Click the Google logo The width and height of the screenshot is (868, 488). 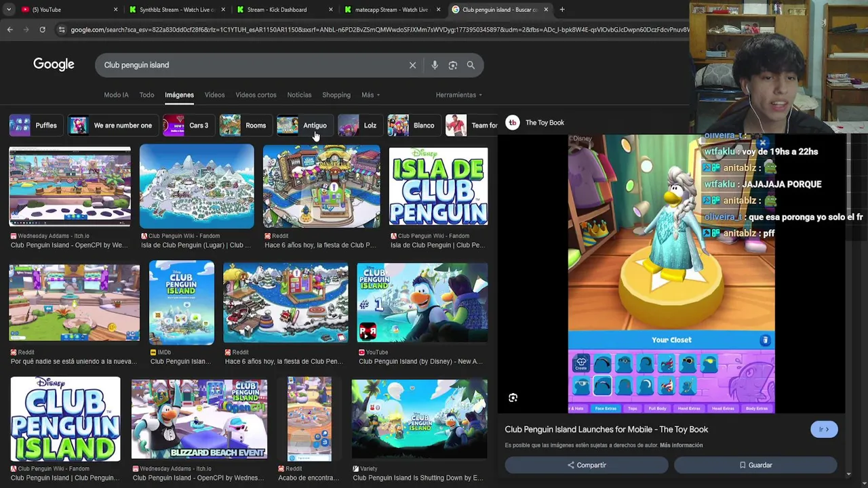(x=54, y=64)
